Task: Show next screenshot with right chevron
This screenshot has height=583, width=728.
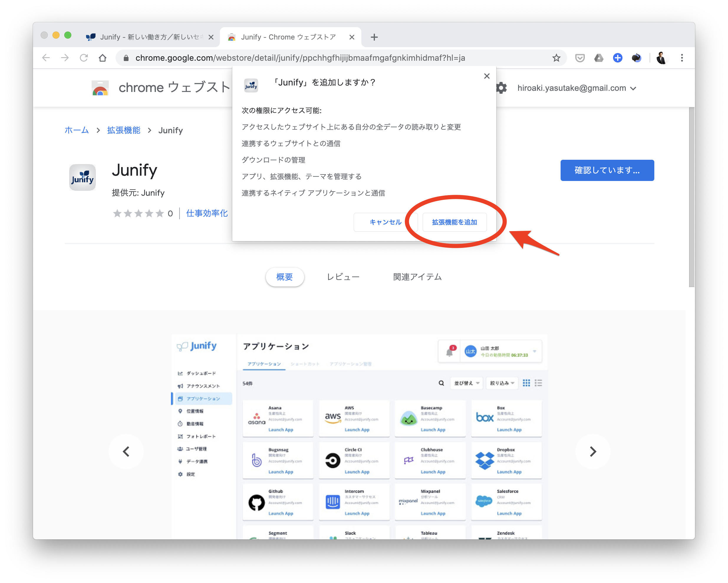Action: (593, 451)
